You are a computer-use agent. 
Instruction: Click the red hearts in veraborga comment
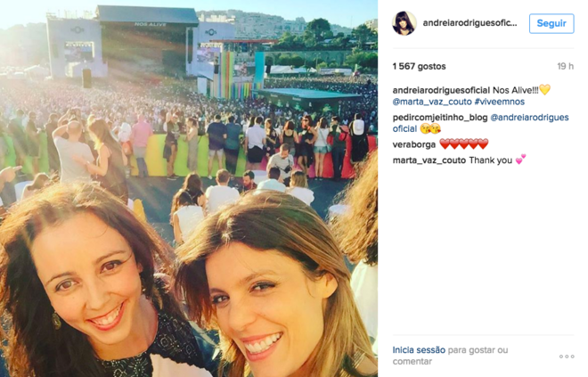coord(464,144)
